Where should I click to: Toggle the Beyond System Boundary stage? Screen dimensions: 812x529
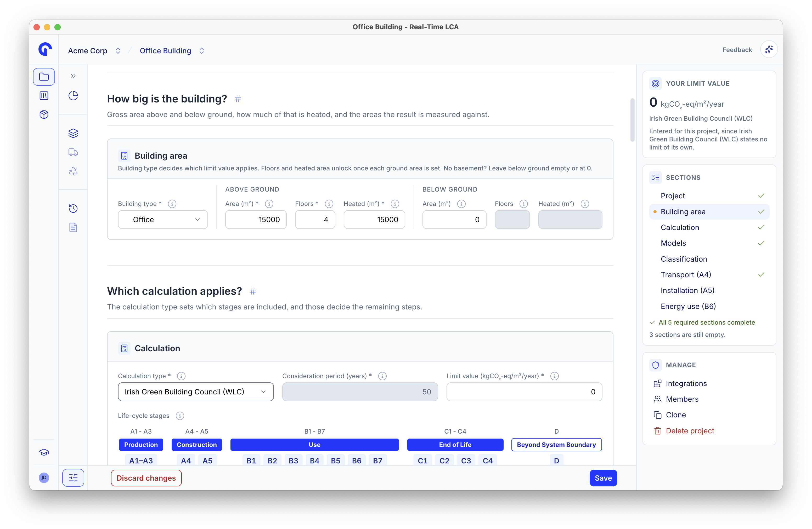556,445
